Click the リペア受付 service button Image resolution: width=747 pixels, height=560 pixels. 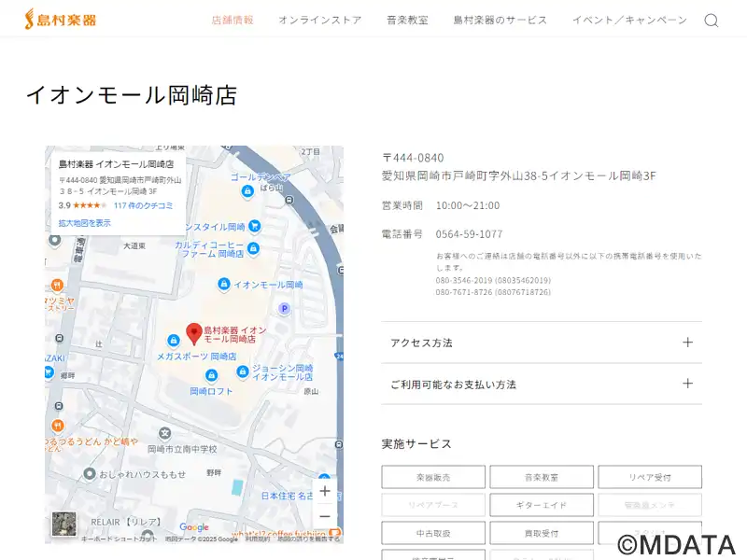tap(650, 477)
